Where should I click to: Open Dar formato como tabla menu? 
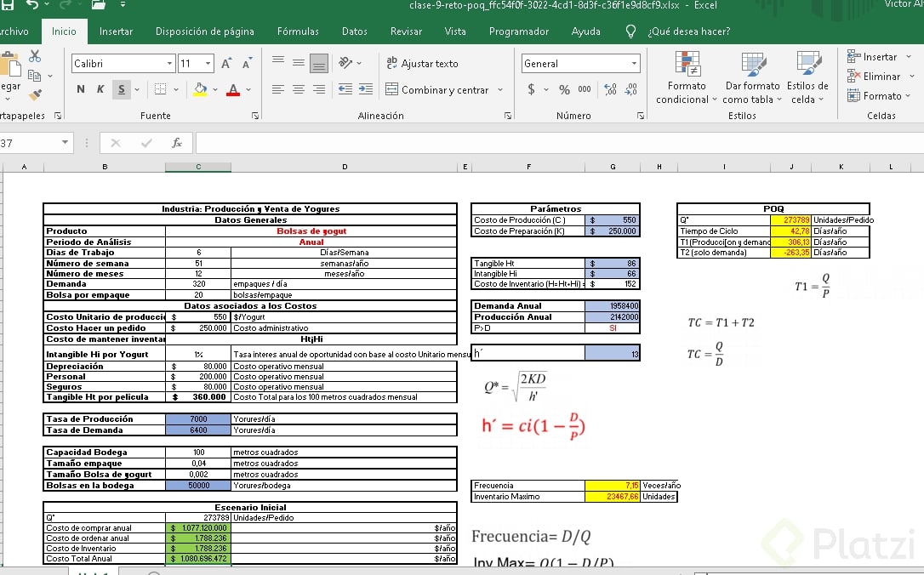(752, 77)
